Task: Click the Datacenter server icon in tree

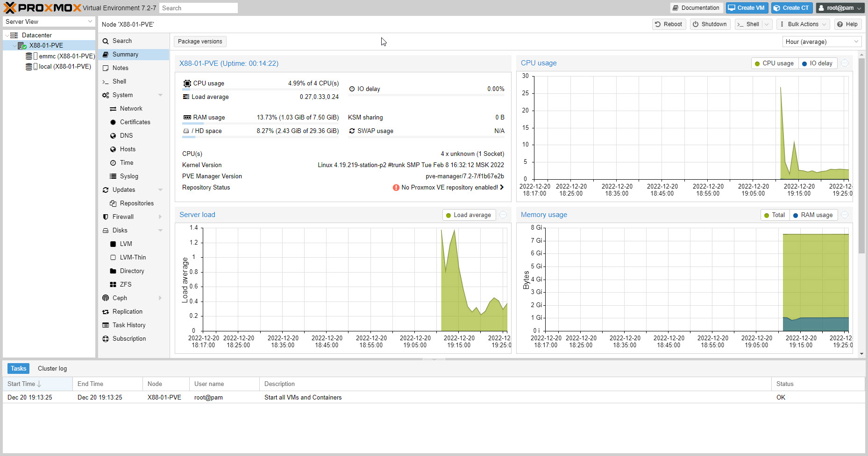Action: click(14, 35)
